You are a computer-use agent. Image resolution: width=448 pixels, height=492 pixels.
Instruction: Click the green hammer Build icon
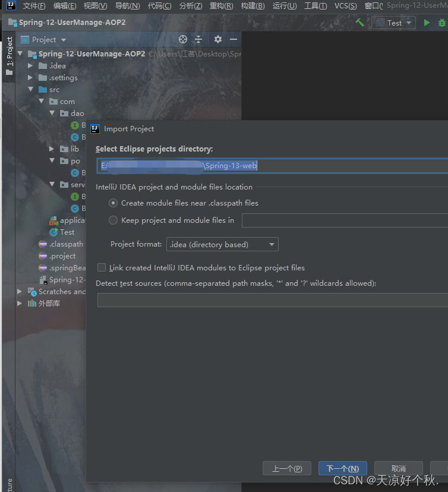(x=360, y=23)
